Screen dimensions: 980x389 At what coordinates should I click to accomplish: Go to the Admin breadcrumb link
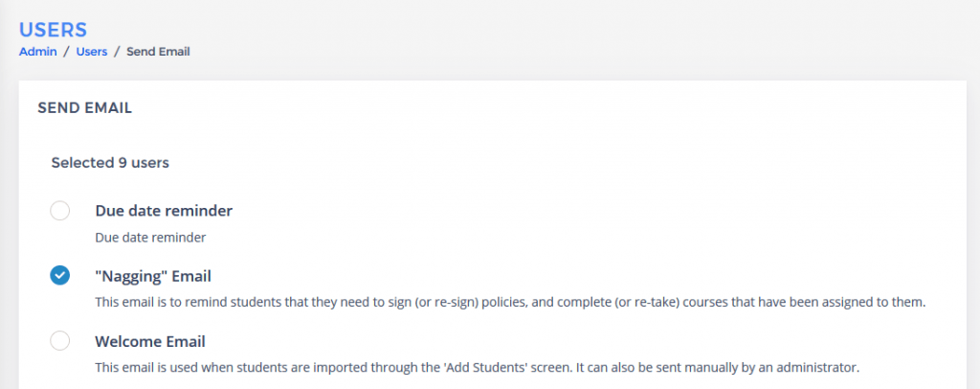tap(37, 52)
